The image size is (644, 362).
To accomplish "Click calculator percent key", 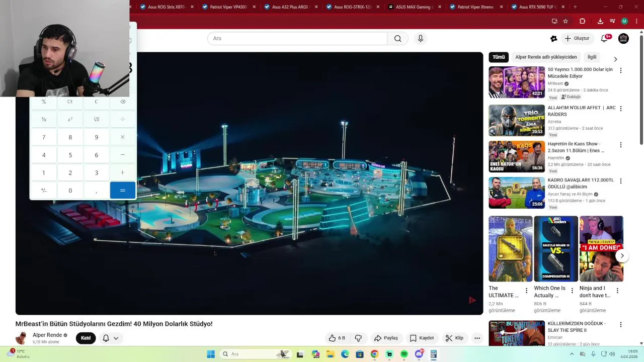I will [x=44, y=102].
